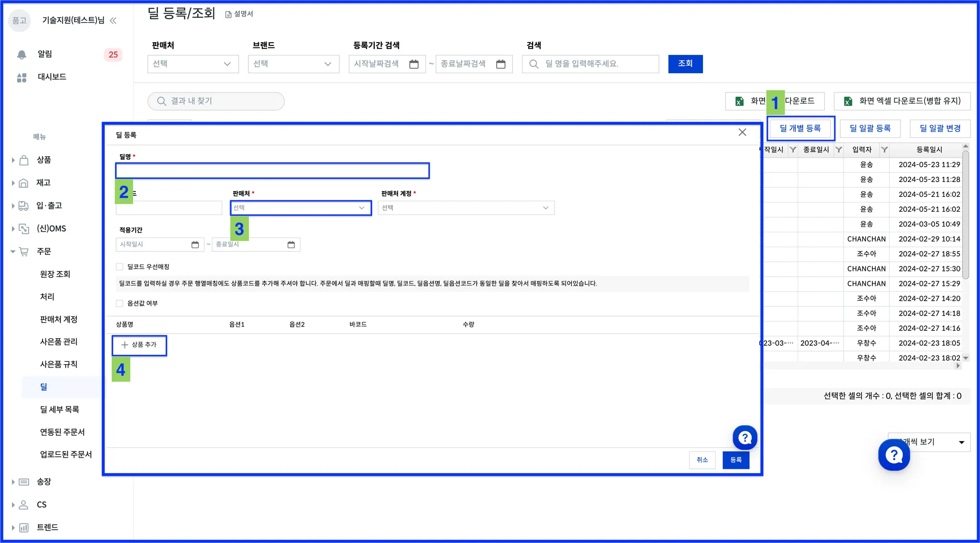980x543 pixels.
Task: Open calendar for 종료날짜검색 field
Action: point(501,64)
